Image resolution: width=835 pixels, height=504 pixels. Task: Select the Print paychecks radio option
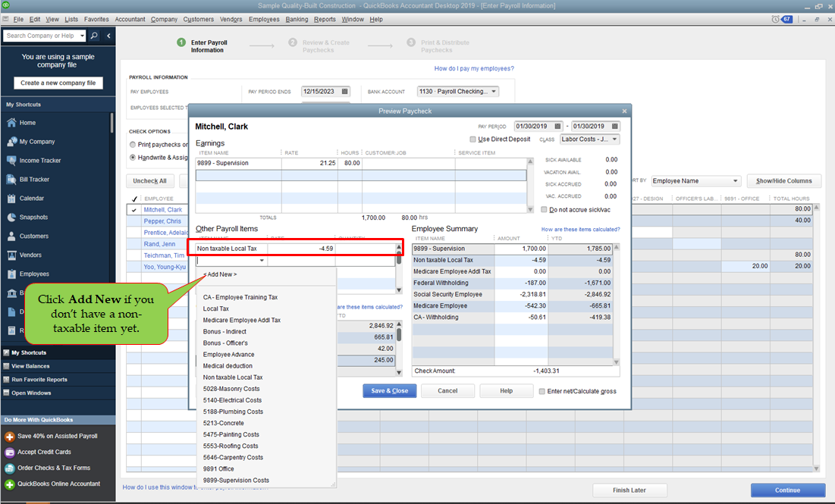tap(133, 144)
